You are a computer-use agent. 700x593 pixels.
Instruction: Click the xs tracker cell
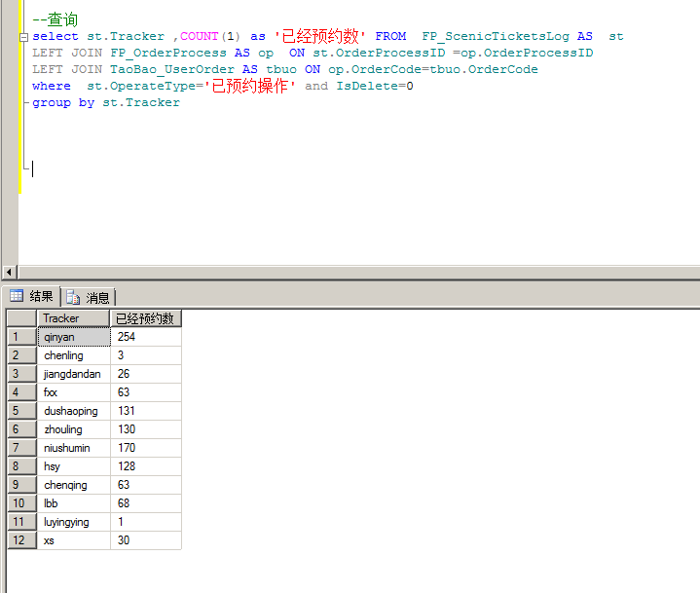click(74, 540)
